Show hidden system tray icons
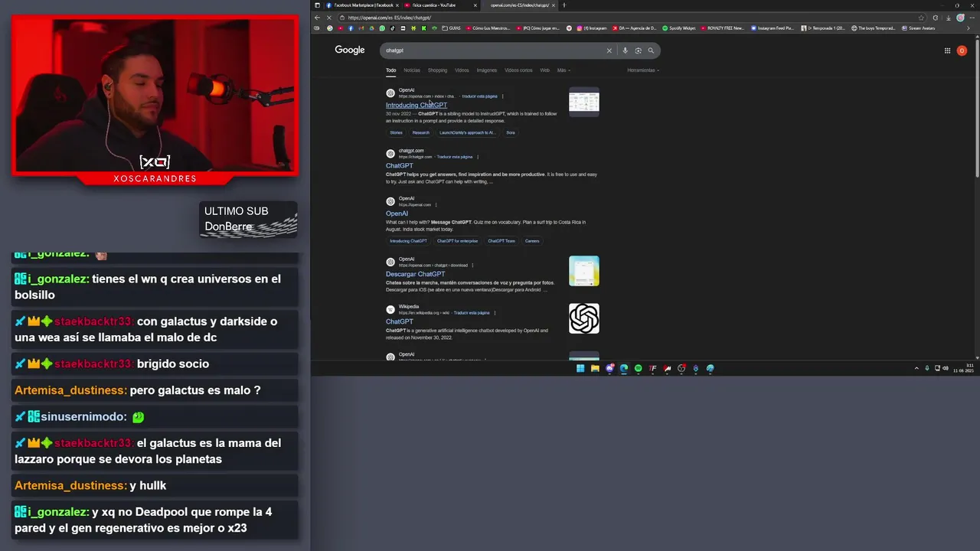The width and height of the screenshot is (980, 551). click(916, 368)
